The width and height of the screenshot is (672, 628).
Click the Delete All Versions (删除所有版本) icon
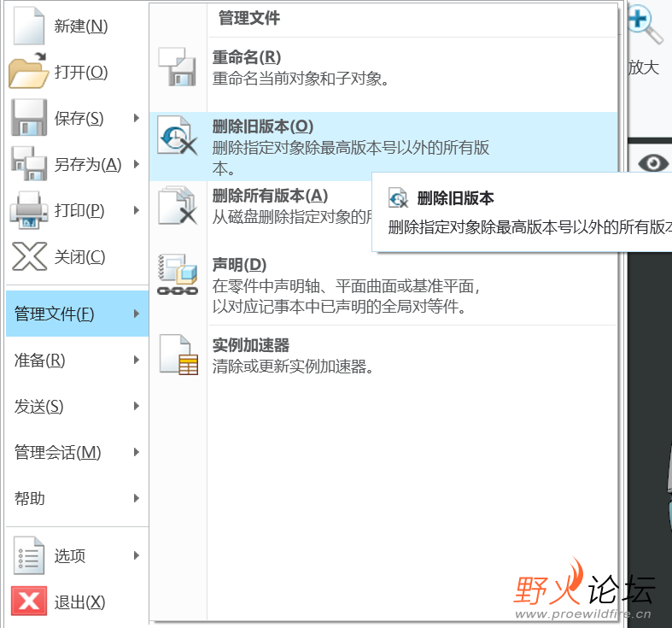(x=178, y=205)
